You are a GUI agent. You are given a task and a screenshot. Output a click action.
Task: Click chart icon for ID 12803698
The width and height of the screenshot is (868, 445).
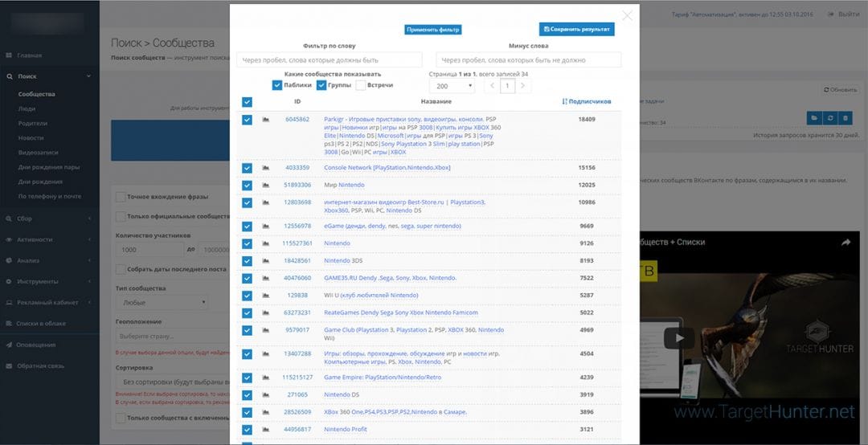point(266,202)
